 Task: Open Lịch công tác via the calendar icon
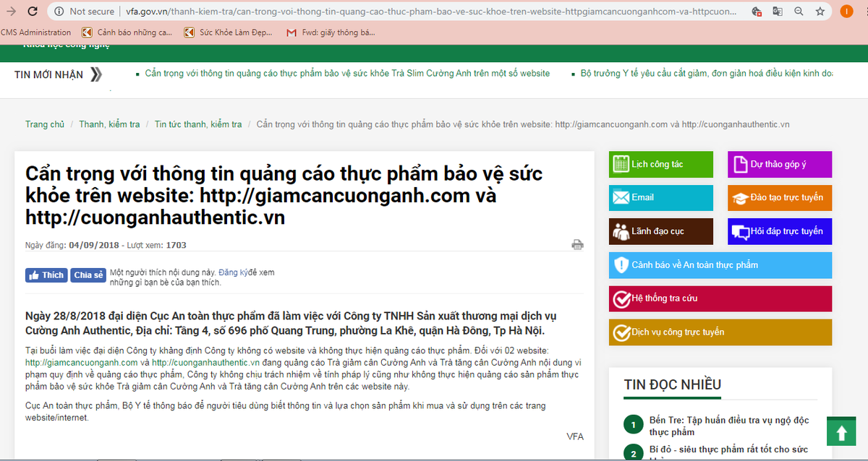click(x=621, y=164)
